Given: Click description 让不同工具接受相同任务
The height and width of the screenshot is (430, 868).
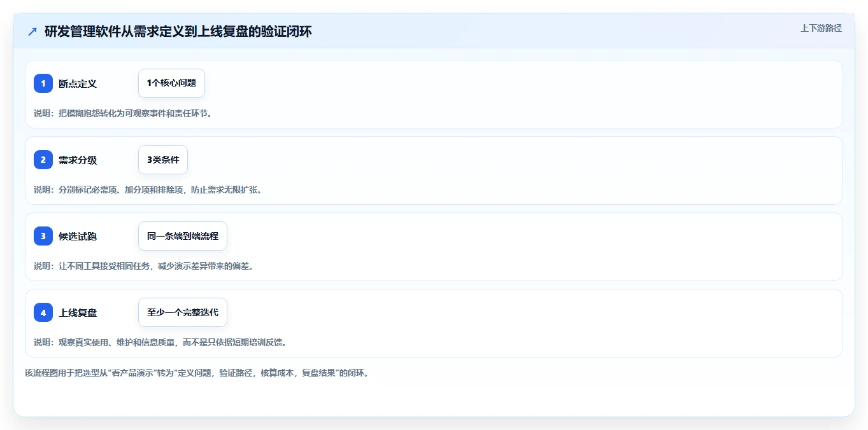Looking at the screenshot, I should [x=105, y=266].
